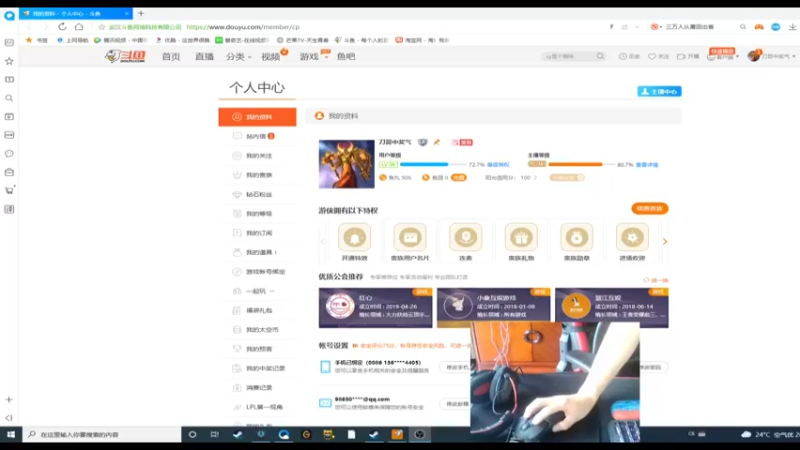Open 我的关注 in the sidebar
The height and width of the screenshot is (450, 800).
pyautogui.click(x=257, y=156)
